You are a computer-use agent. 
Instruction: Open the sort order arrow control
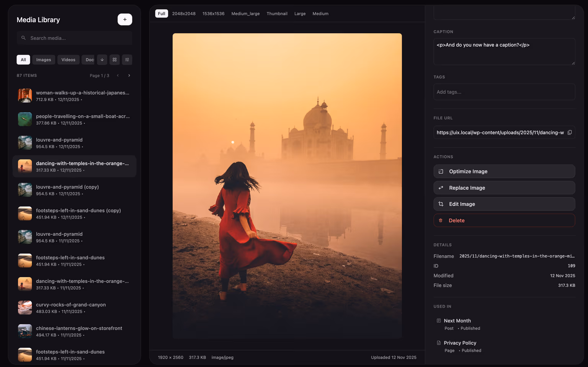pyautogui.click(x=102, y=60)
